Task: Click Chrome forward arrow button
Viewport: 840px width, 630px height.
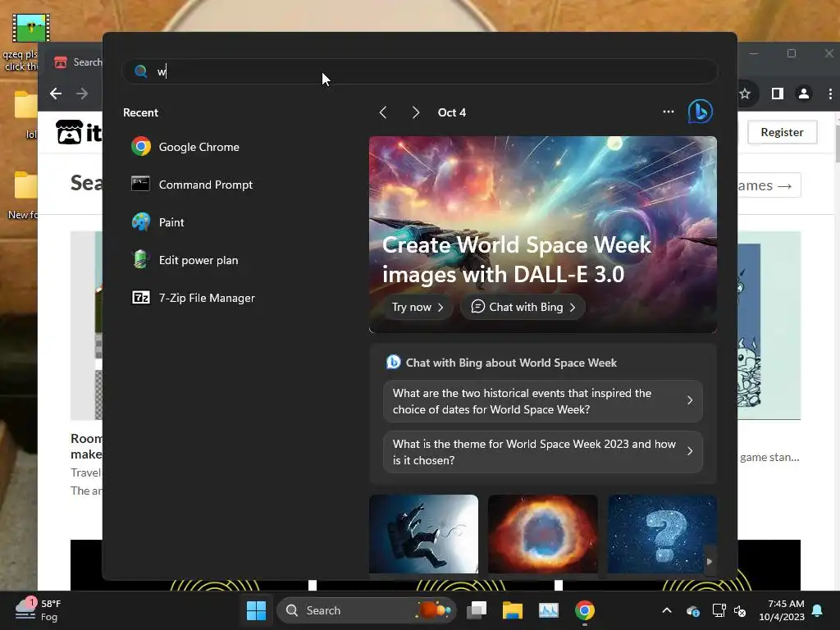Action: (x=82, y=94)
